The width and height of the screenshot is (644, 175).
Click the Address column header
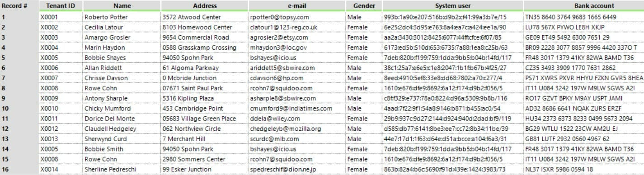(x=205, y=6)
